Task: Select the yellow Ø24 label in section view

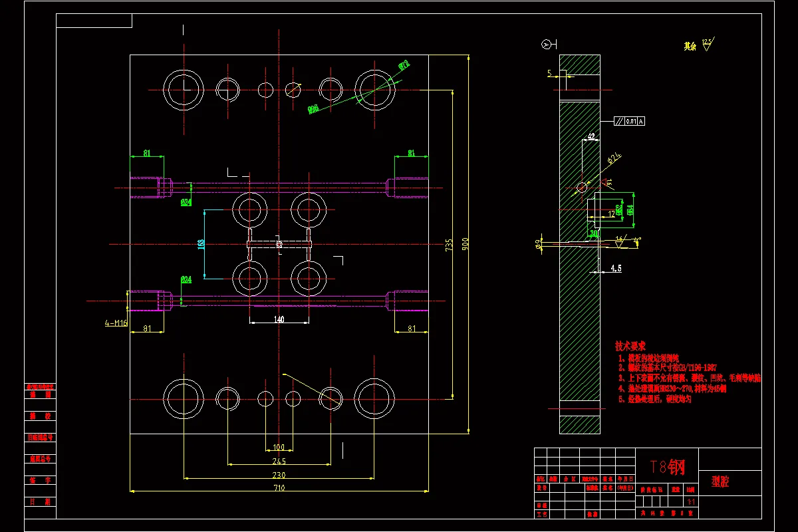Action: click(x=614, y=158)
